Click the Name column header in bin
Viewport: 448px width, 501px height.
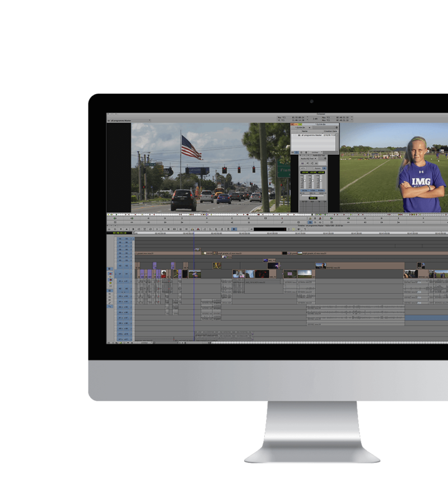pos(305,131)
